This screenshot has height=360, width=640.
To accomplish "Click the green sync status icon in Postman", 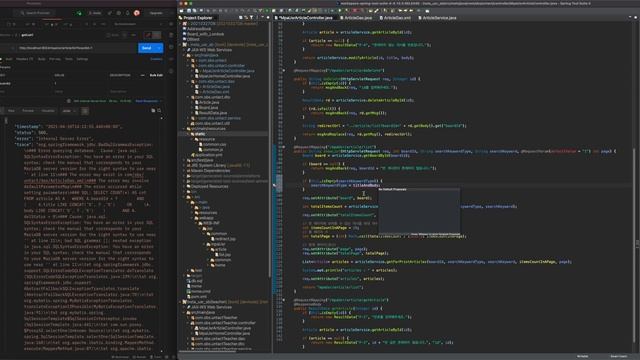I will (79, 13).
